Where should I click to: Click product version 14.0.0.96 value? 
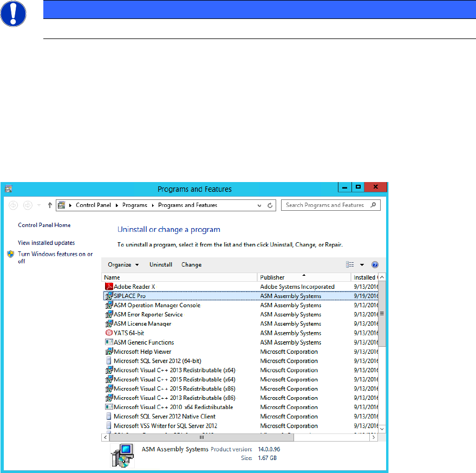point(269,449)
